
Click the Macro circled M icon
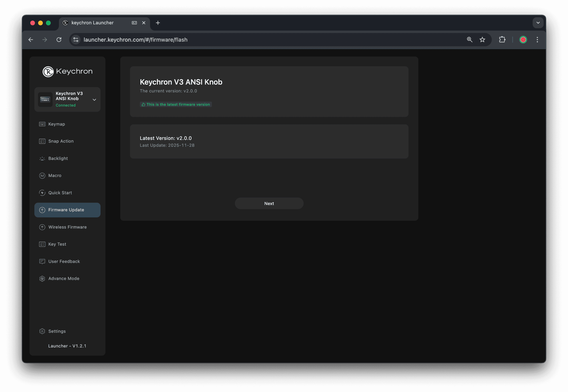pos(42,176)
